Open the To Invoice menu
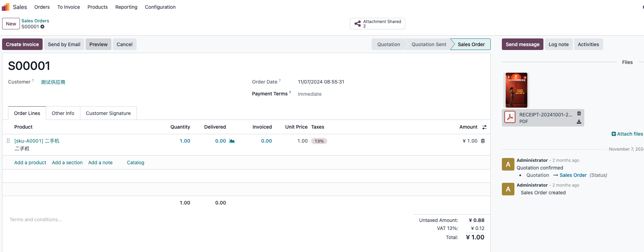 click(68, 7)
